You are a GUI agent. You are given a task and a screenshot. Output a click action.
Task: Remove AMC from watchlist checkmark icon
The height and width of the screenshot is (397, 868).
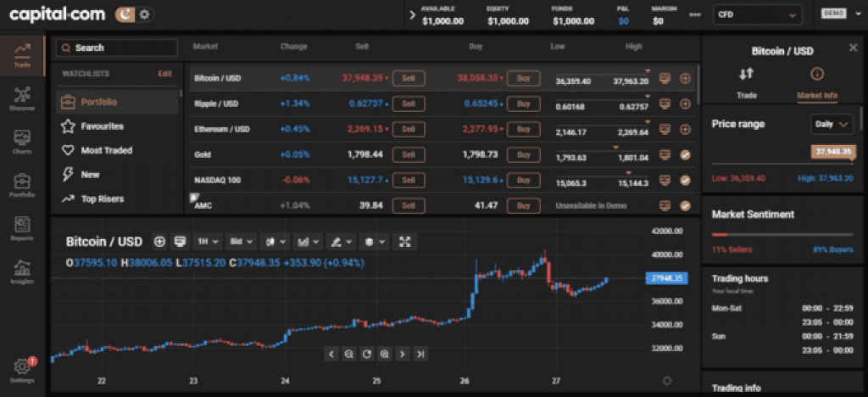[685, 205]
